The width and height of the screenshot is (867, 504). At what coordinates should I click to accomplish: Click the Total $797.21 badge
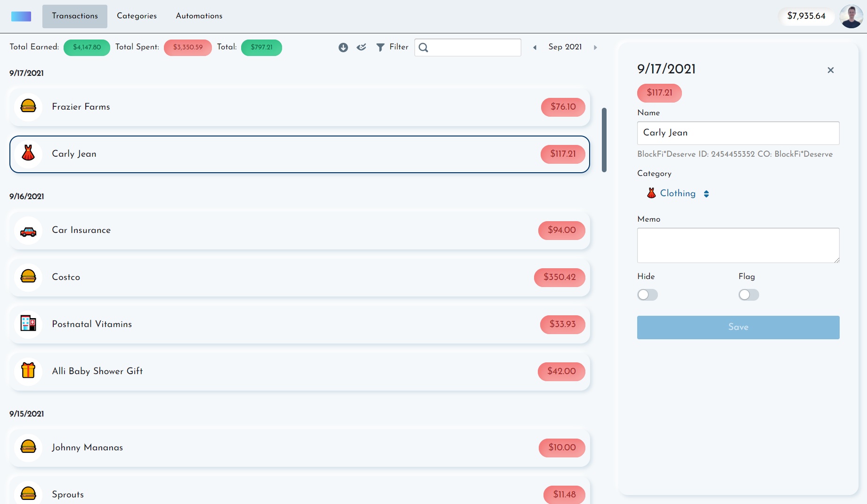coord(261,48)
